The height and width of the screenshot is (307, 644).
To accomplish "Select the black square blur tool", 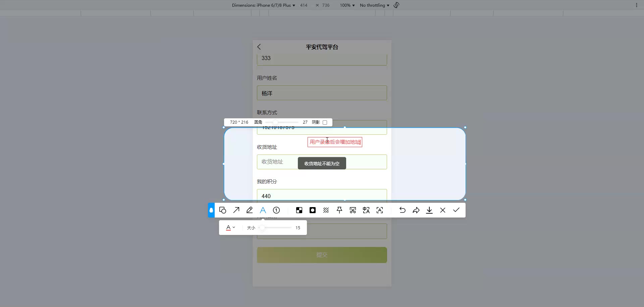I will pyautogui.click(x=313, y=210).
